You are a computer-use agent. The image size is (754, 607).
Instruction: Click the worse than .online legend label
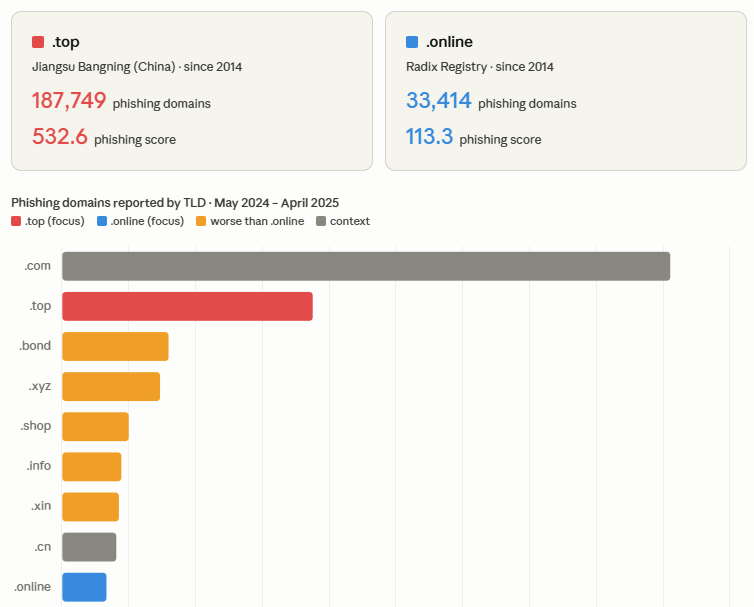pos(257,221)
